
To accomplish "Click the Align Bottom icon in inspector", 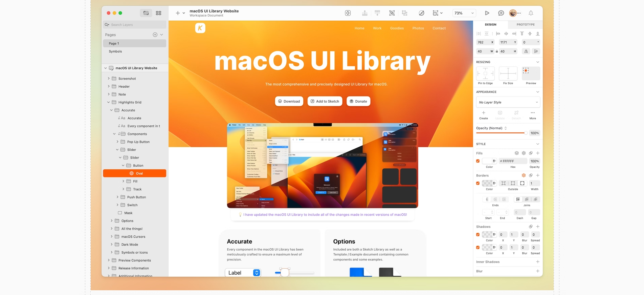I will coord(538,34).
